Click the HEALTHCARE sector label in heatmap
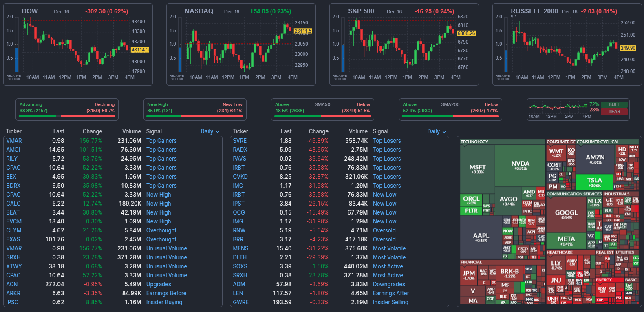This screenshot has width=644, height=312. 560,252
